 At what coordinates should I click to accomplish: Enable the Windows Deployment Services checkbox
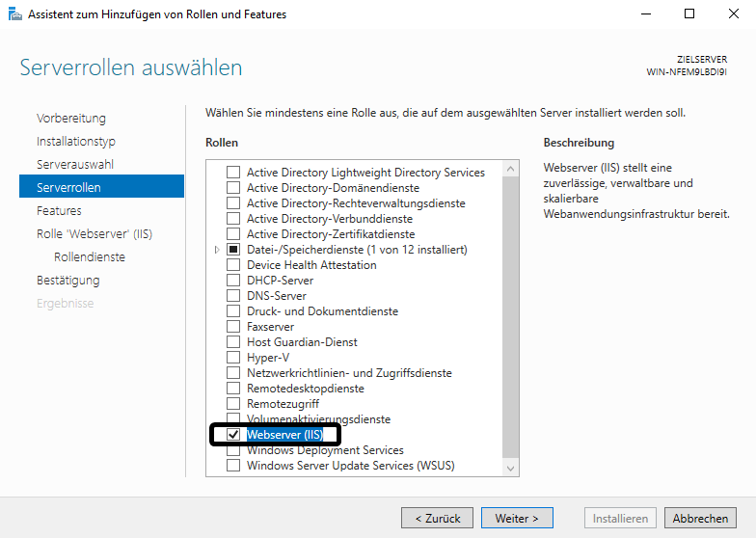click(x=233, y=451)
